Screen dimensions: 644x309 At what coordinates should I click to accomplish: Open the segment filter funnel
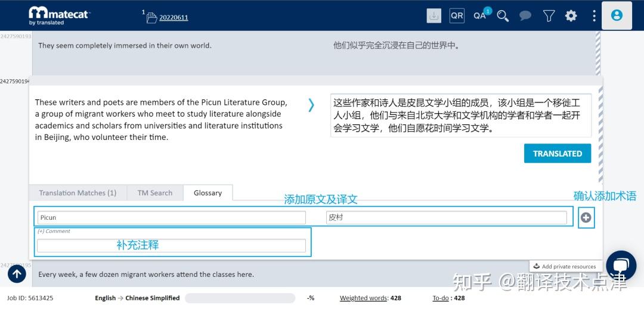point(549,16)
